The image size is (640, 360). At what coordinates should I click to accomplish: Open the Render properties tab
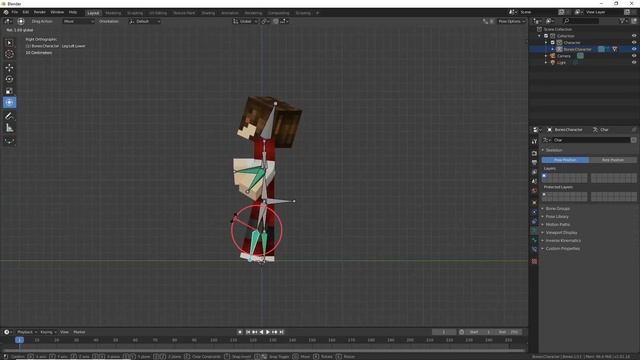click(x=534, y=153)
